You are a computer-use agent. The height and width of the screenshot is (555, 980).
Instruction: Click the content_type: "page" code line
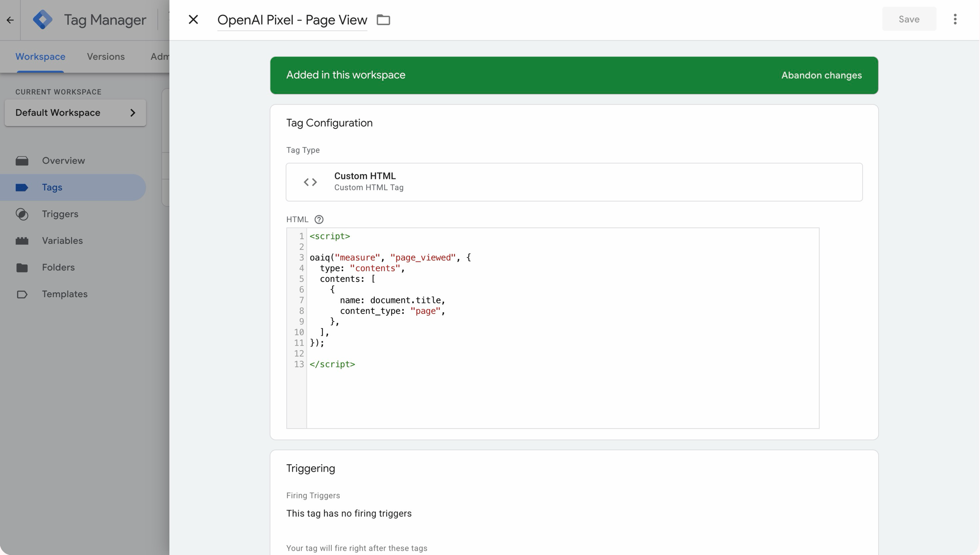point(392,311)
